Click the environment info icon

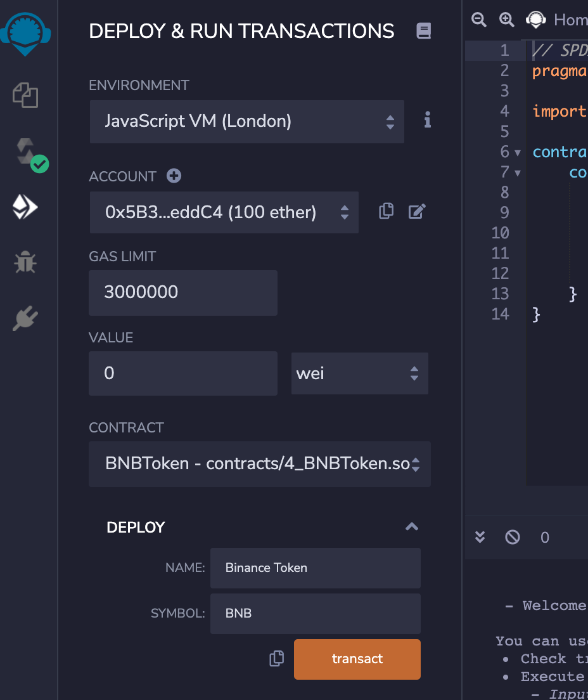click(x=428, y=120)
